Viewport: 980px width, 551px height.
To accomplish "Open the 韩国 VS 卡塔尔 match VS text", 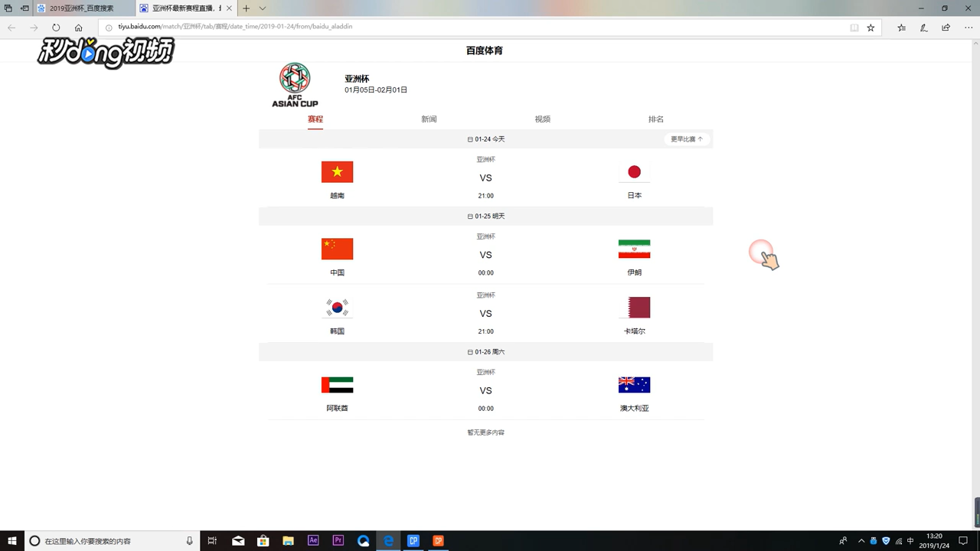I will tap(485, 314).
